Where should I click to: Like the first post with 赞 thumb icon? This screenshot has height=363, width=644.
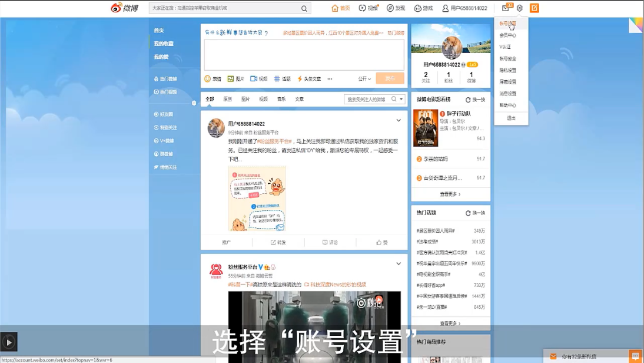coord(381,242)
